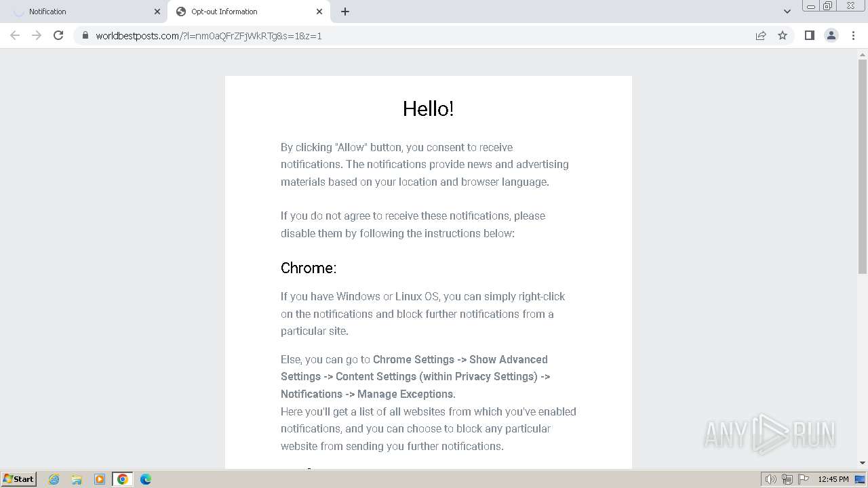Open media player taskbar icon
Image resolution: width=868 pixels, height=488 pixels.
(x=100, y=479)
